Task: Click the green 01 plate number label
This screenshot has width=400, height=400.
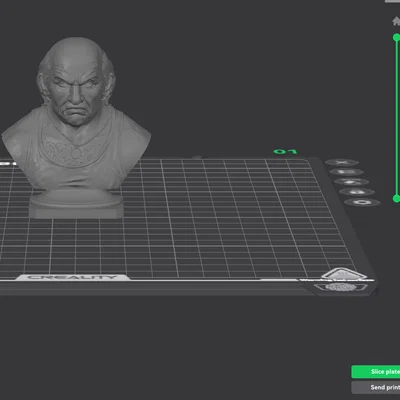Action: pos(285,152)
